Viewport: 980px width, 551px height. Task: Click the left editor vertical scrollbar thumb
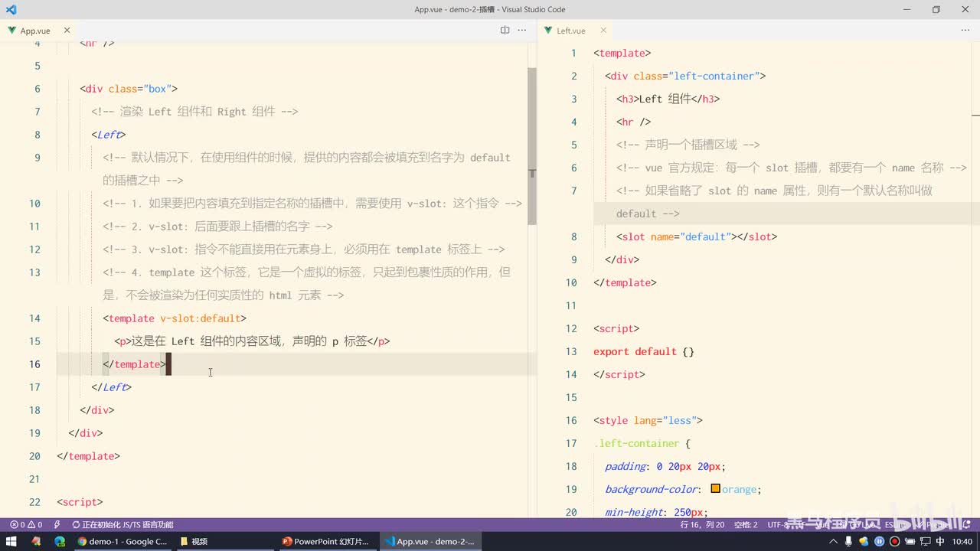532,145
